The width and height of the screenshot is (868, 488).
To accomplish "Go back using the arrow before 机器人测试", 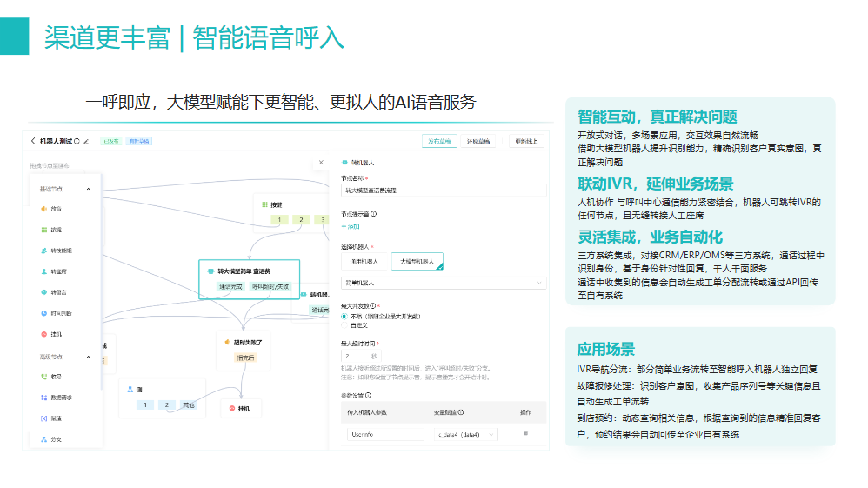I will pyautogui.click(x=33, y=141).
